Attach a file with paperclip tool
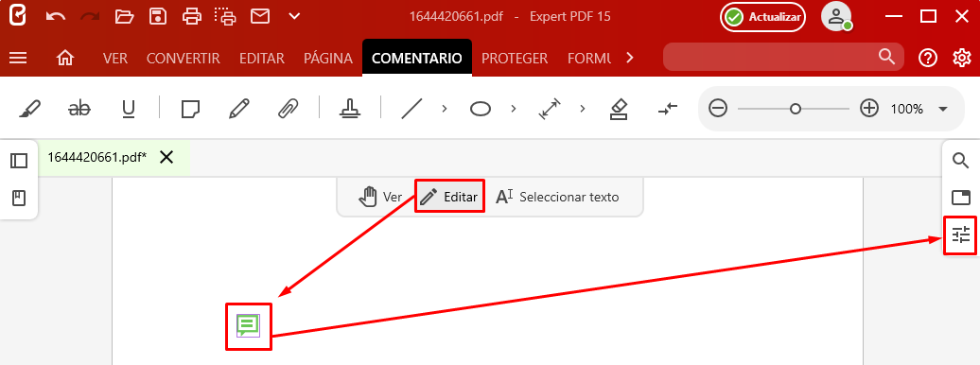 click(x=288, y=110)
